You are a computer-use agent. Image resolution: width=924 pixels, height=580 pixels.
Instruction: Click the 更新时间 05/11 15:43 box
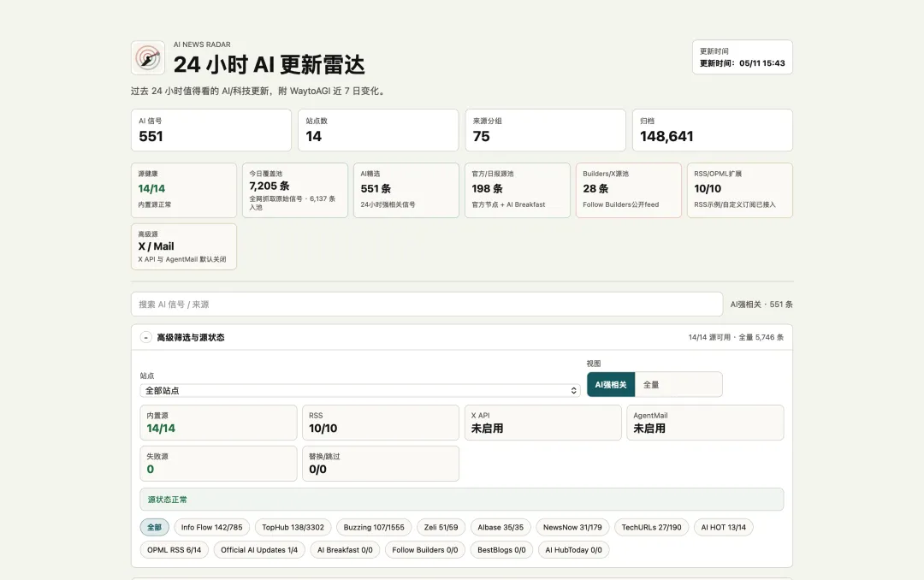[742, 57]
